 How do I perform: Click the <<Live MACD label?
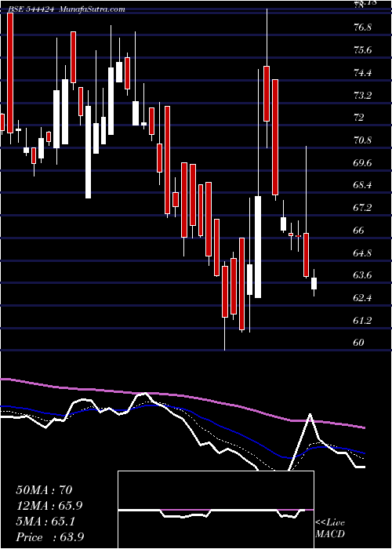point(330,529)
